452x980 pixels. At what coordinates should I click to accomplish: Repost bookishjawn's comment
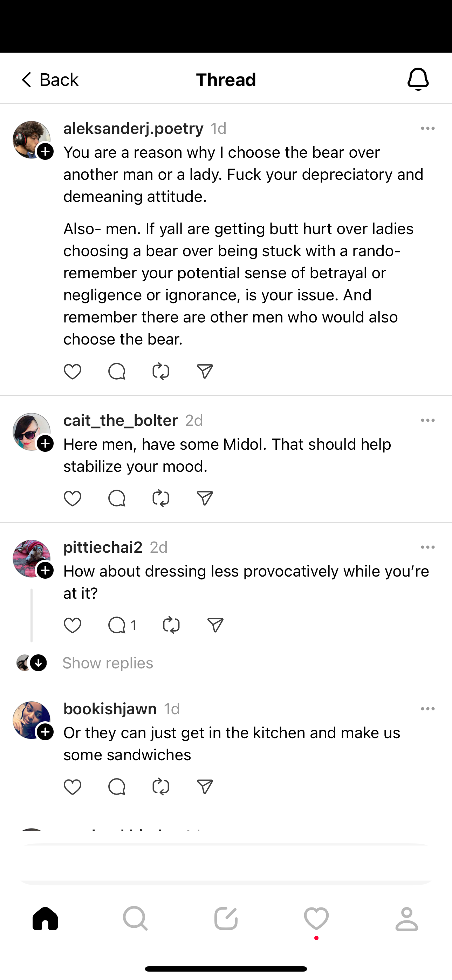coord(160,787)
